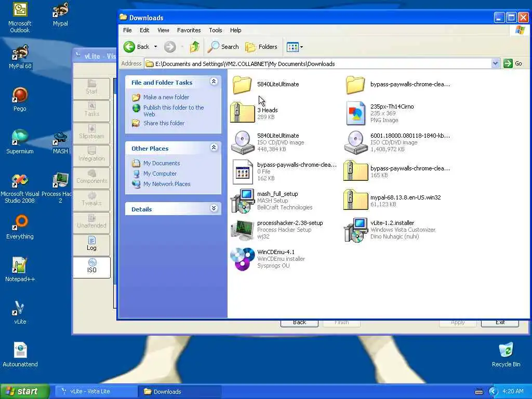Click the Go button beside address bar
Viewport: 532px width, 399px height.
[513, 63]
